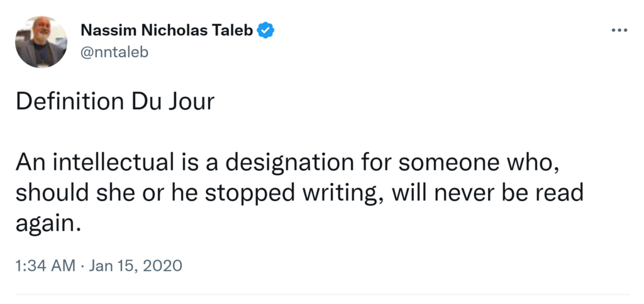The image size is (644, 304).
Task: Click the 1:34 AM timestamp
Action: pyautogui.click(x=45, y=266)
